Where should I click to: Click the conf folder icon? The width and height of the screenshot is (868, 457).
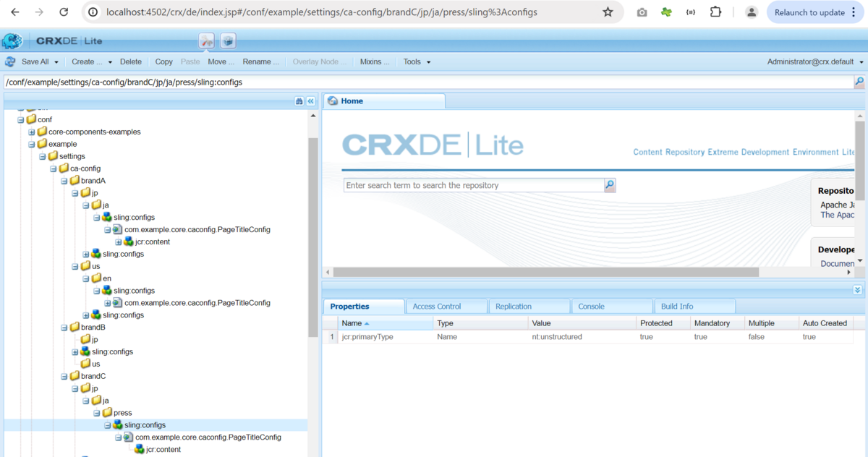[31, 119]
